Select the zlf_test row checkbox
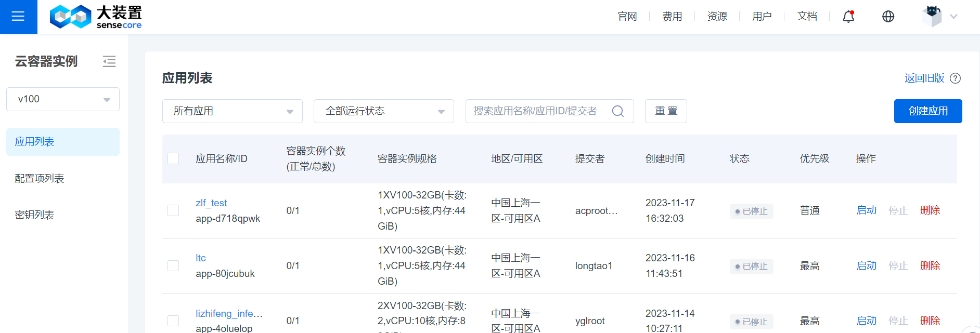This screenshot has height=333, width=980. pos(173,210)
